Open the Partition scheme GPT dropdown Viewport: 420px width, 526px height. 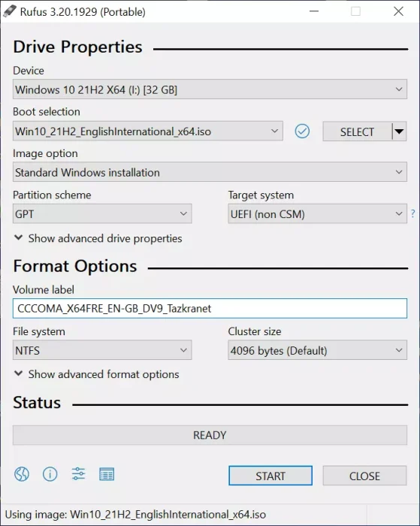coord(102,213)
